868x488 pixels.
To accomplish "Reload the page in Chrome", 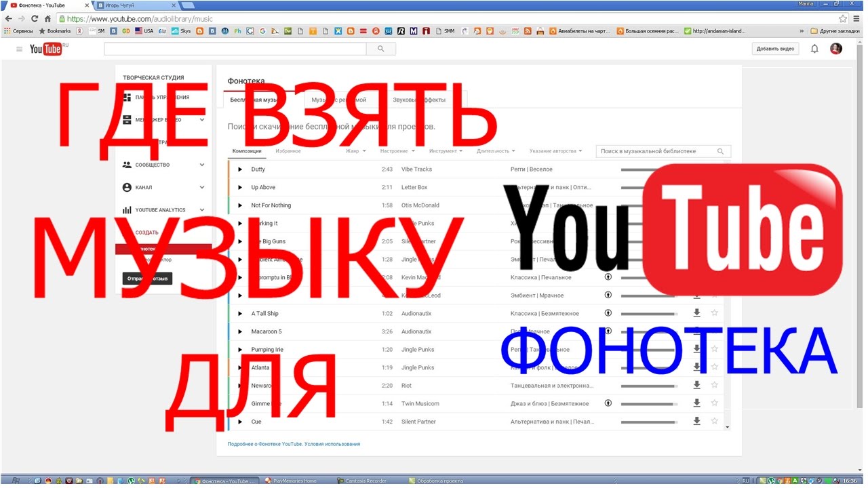I will click(x=35, y=19).
